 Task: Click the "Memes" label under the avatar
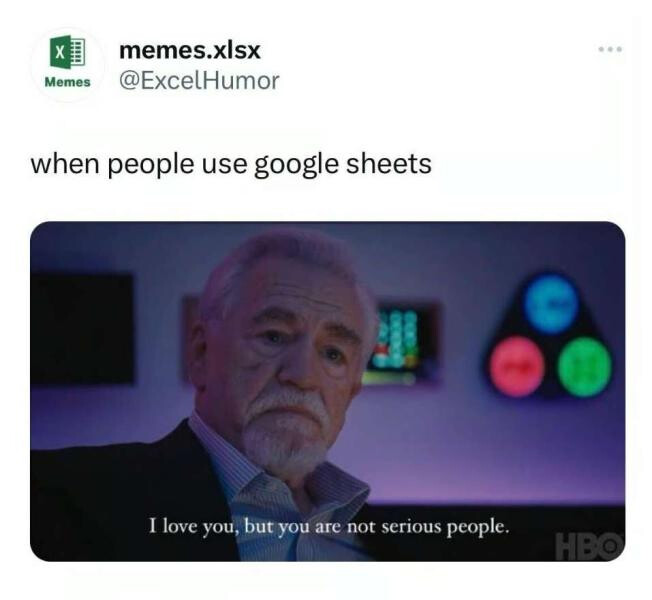(67, 82)
